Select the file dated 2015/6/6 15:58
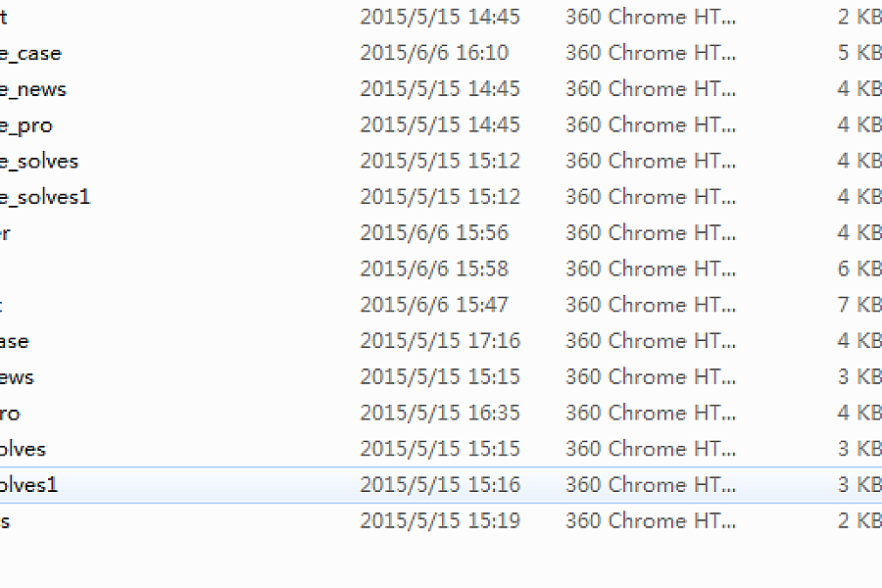Screen dimensions: 882x588 tap(441, 269)
